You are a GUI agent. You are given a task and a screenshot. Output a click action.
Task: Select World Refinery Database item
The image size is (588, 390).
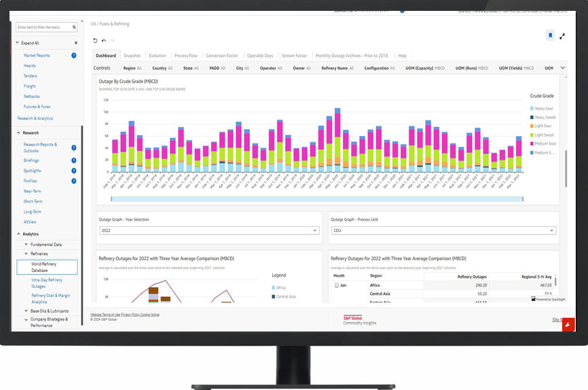pyautogui.click(x=47, y=267)
